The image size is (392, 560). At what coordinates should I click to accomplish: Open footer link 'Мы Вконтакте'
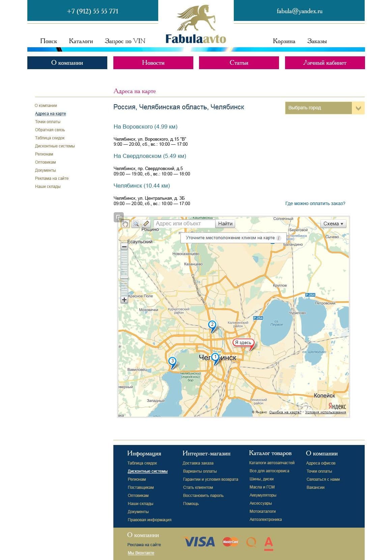[x=141, y=553]
